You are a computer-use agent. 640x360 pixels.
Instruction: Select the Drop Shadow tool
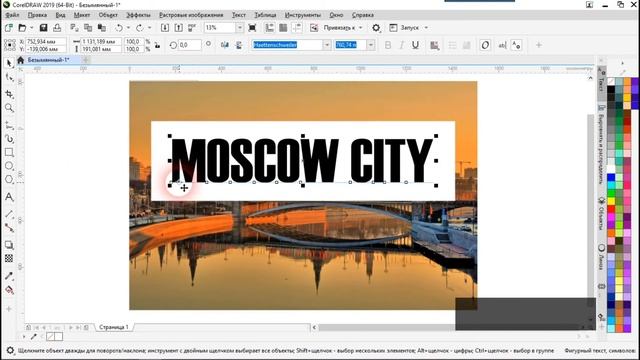pos(9,245)
